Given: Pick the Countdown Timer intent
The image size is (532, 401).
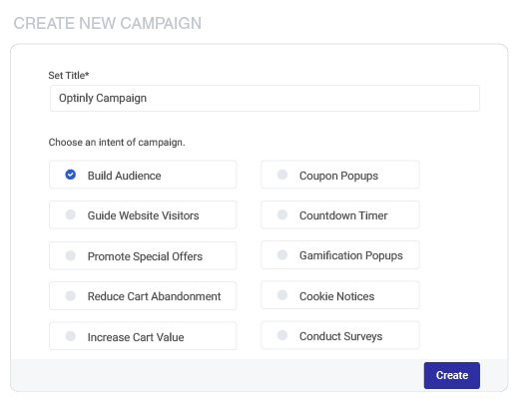Looking at the screenshot, I should (x=282, y=214).
